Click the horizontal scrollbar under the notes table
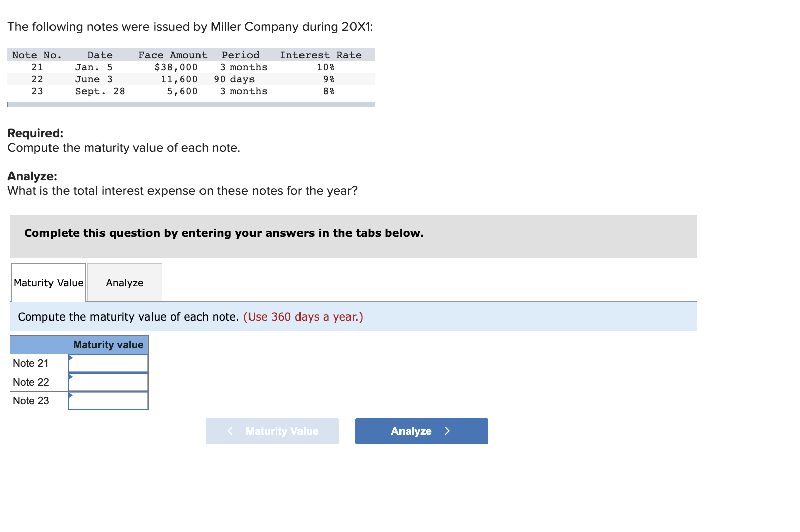800x532 pixels. point(191,104)
